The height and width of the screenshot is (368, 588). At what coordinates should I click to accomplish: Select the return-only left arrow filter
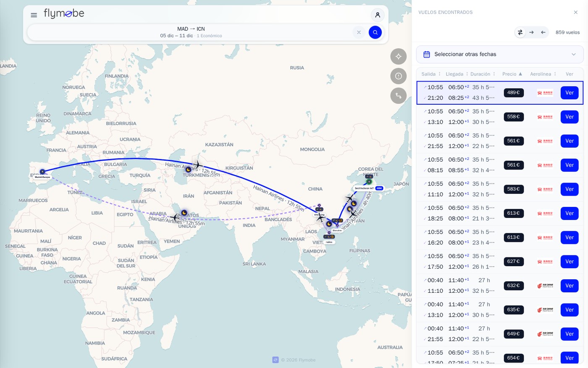pyautogui.click(x=543, y=32)
